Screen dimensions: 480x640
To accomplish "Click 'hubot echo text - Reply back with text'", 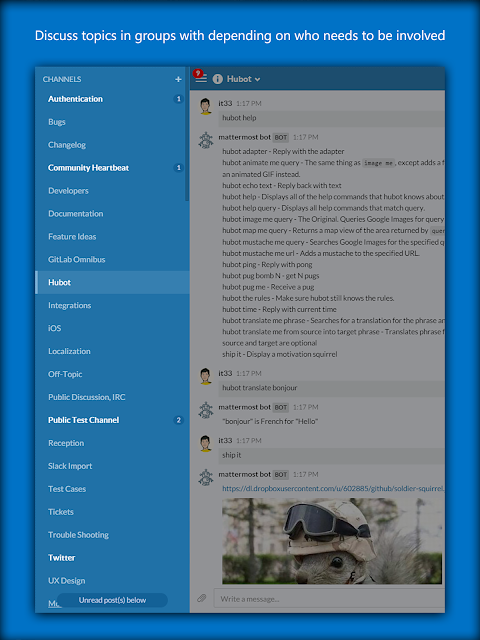I will pyautogui.click(x=282, y=185).
